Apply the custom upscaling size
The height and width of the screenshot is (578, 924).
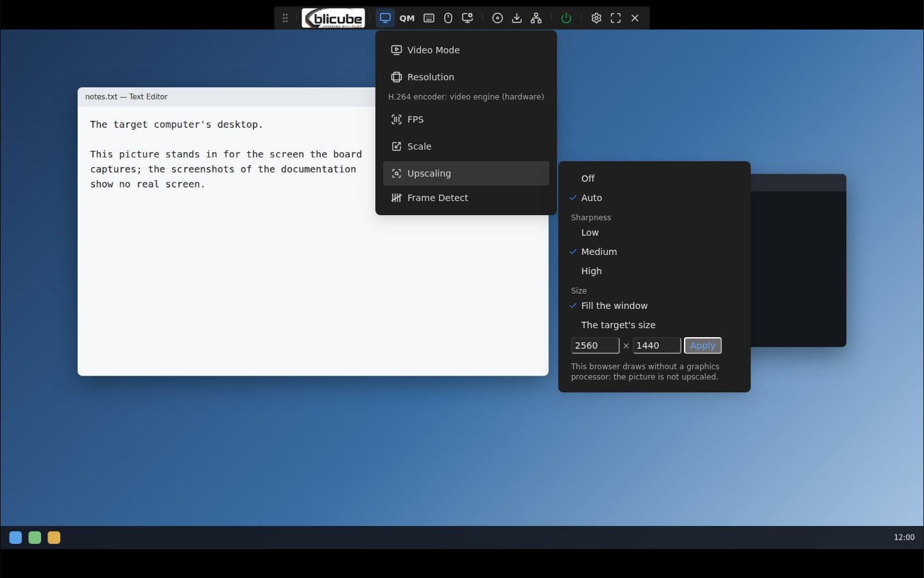coord(703,346)
